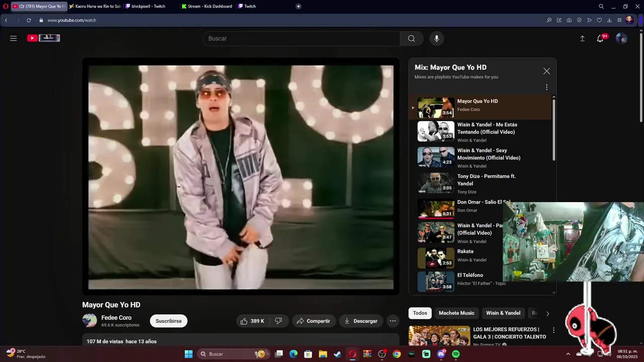
Task: Start voice search with the microphone icon
Action: pyautogui.click(x=437, y=39)
